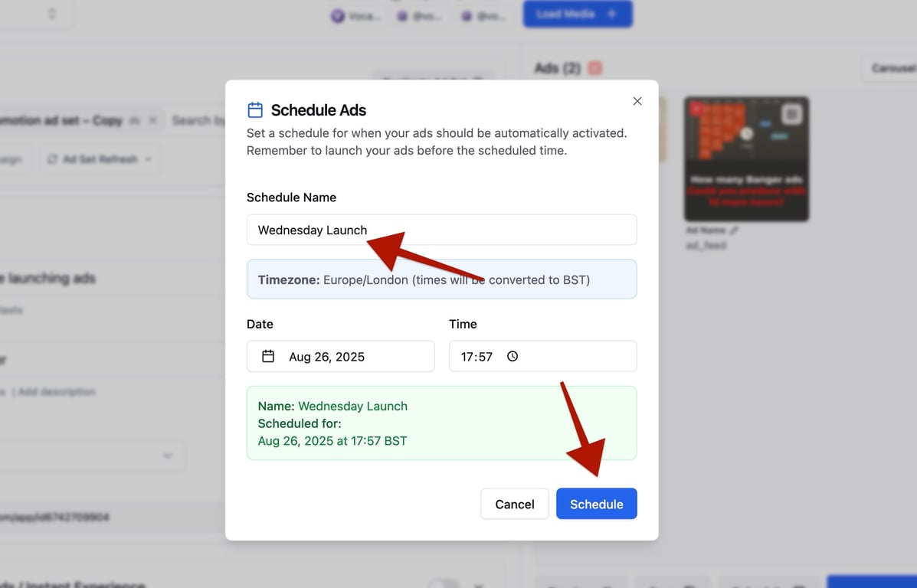This screenshot has width=917, height=588.
Task: Open the calendar icon inside the Date field
Action: (x=267, y=356)
